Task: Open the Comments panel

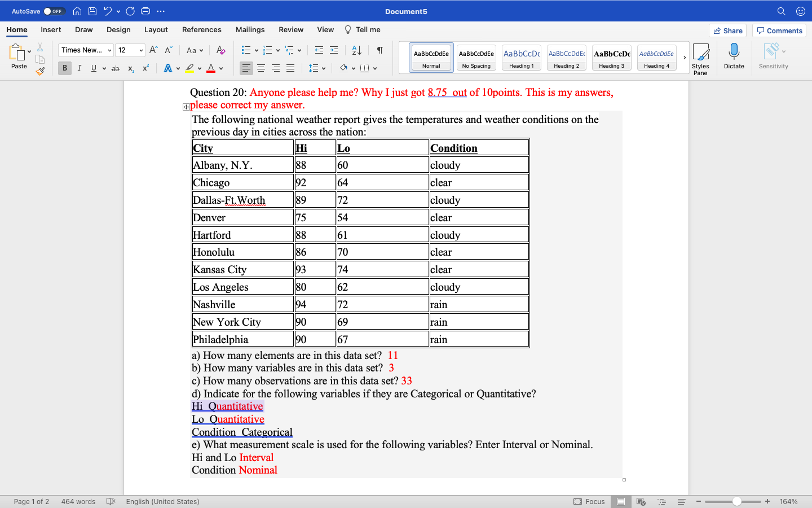Action: click(x=779, y=30)
